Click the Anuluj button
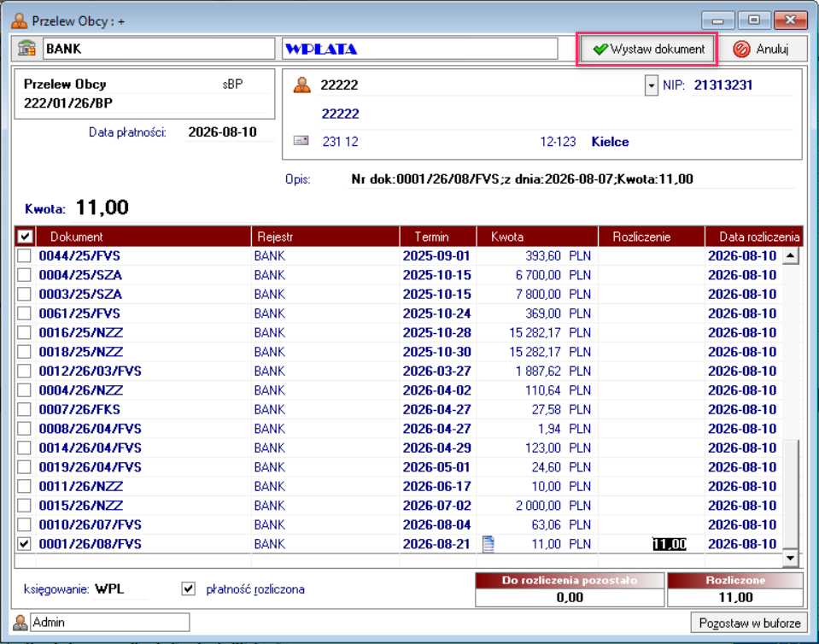This screenshot has width=819, height=644. coord(763,49)
